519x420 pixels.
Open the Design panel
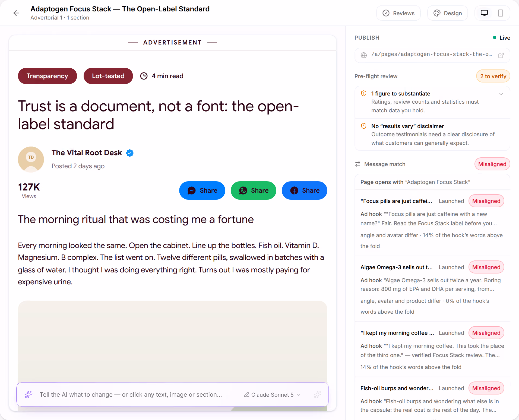point(447,13)
